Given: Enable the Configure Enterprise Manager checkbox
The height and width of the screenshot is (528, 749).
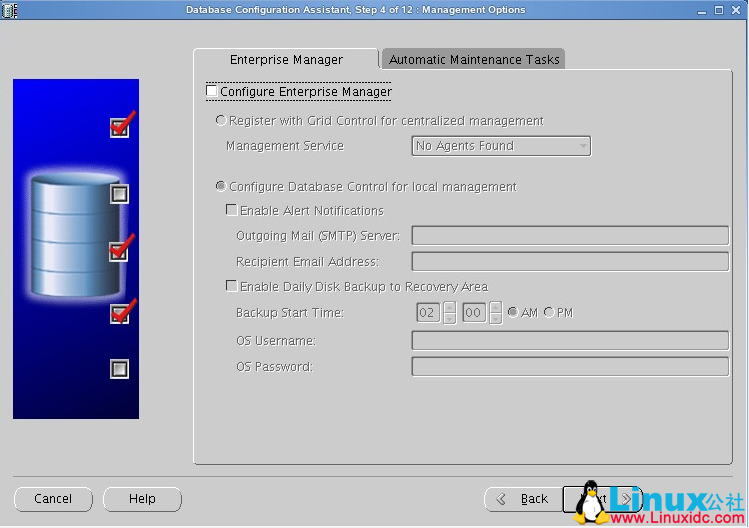Looking at the screenshot, I should pos(211,91).
